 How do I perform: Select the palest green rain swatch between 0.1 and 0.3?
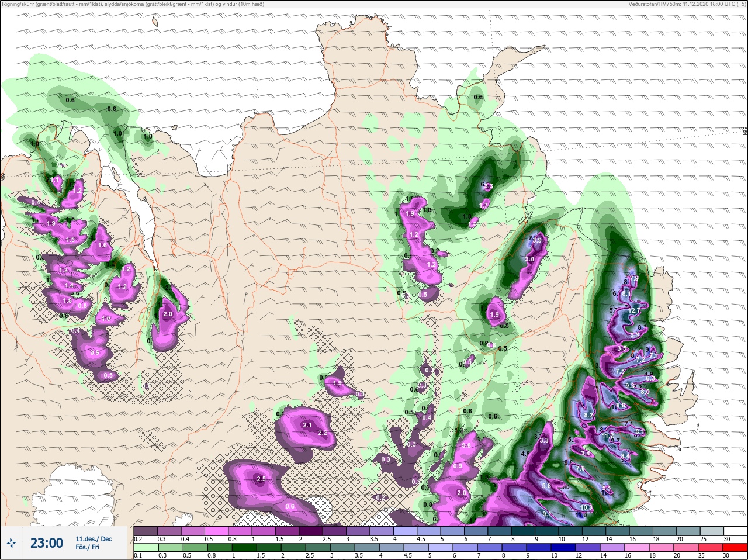[x=146, y=548]
